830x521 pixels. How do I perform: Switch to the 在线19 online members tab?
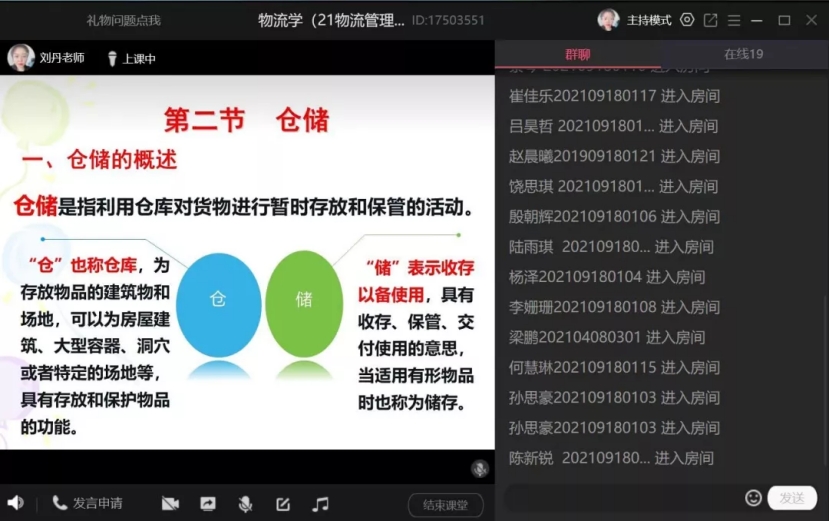(x=743, y=54)
